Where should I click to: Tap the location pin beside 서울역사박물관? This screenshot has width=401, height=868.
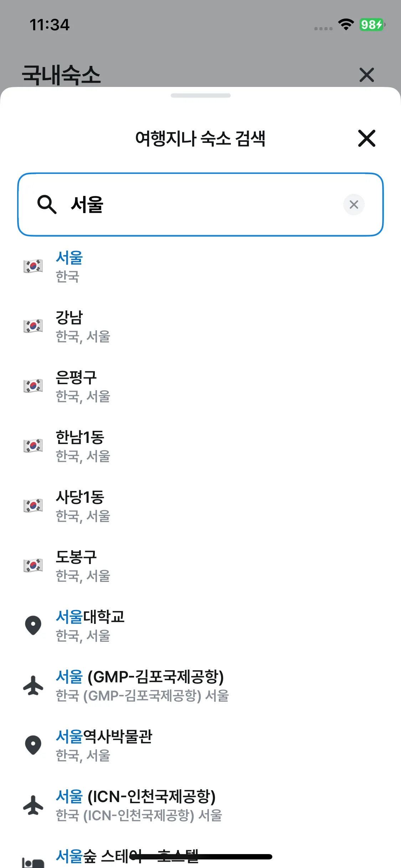coord(33,745)
